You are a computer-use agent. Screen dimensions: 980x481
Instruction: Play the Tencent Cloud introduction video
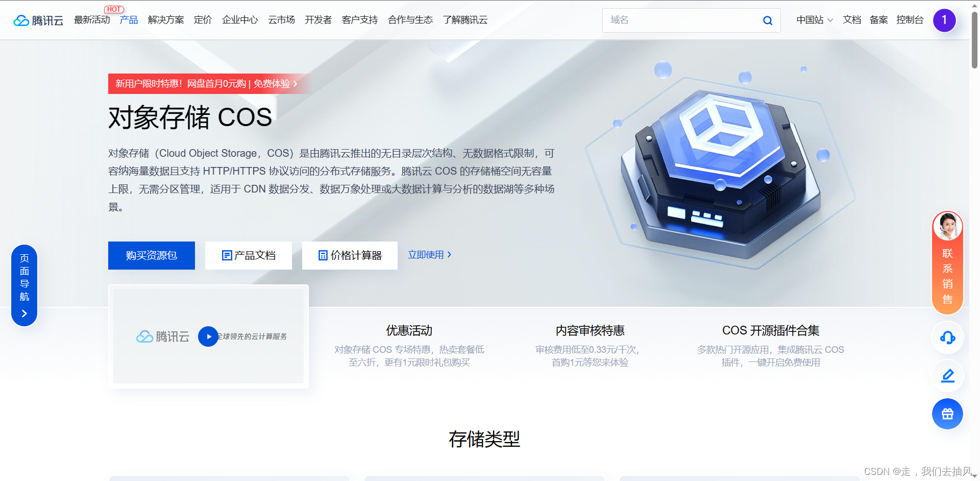208,336
